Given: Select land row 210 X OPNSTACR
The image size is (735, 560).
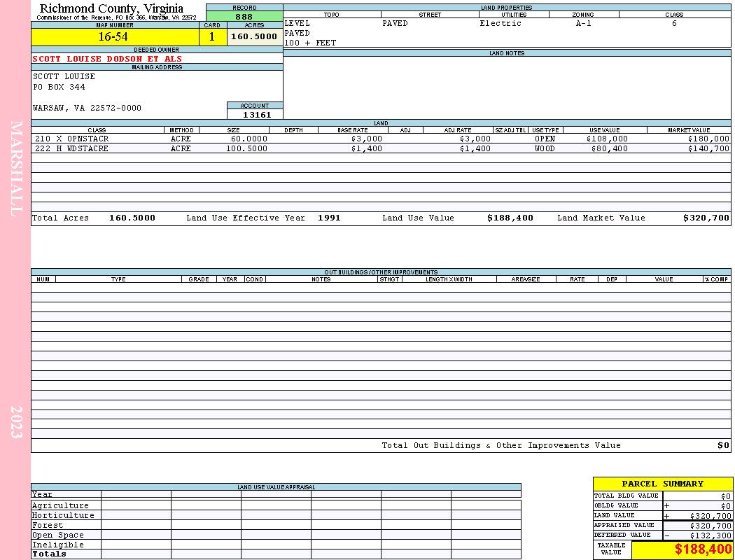Looking at the screenshot, I should click(71, 139).
